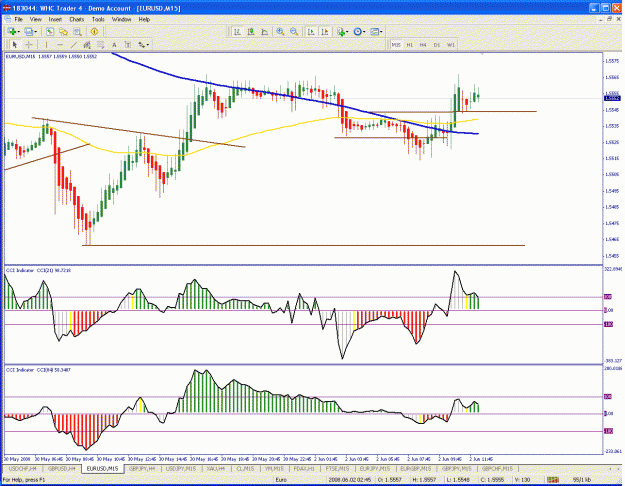The height and width of the screenshot is (486, 625).
Task: Switch to the GBPCHF,M15 chart tab
Action: click(x=497, y=468)
